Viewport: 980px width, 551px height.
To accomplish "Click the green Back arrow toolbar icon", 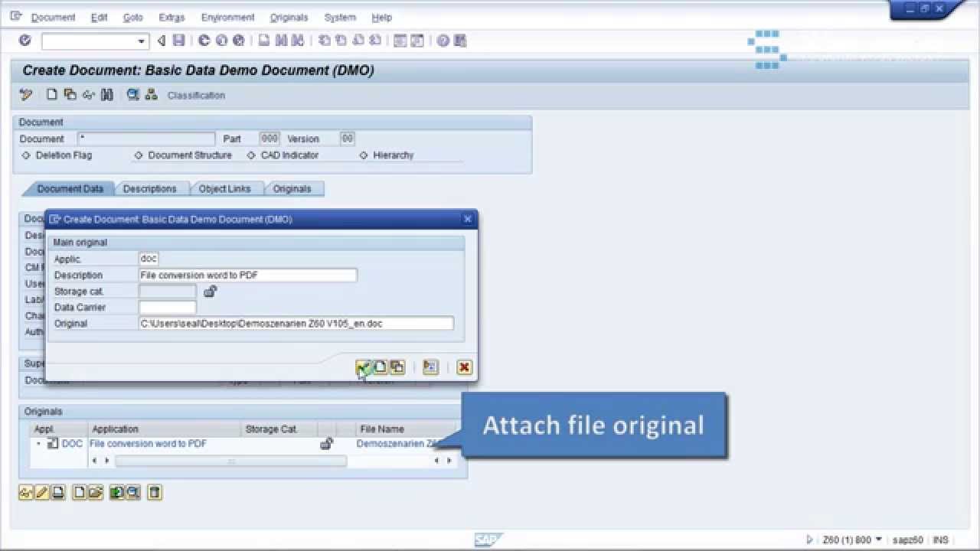I will pyautogui.click(x=204, y=41).
